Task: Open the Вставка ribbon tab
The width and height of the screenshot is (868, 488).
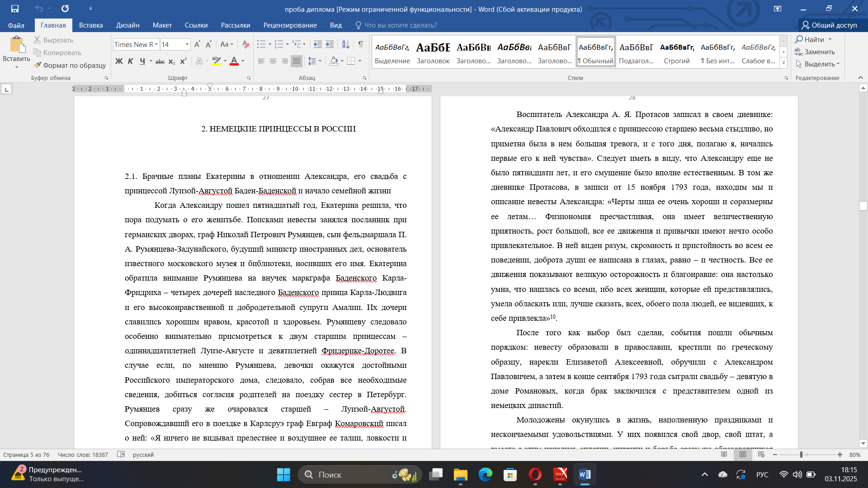Action: [91, 25]
